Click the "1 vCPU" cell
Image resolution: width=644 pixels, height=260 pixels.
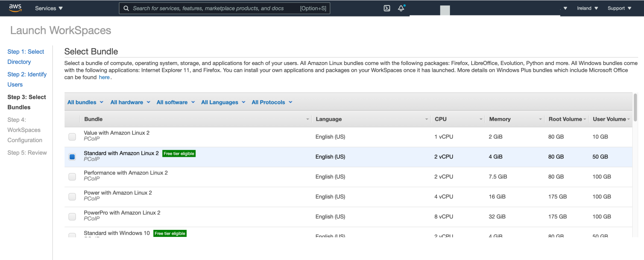pyautogui.click(x=444, y=137)
